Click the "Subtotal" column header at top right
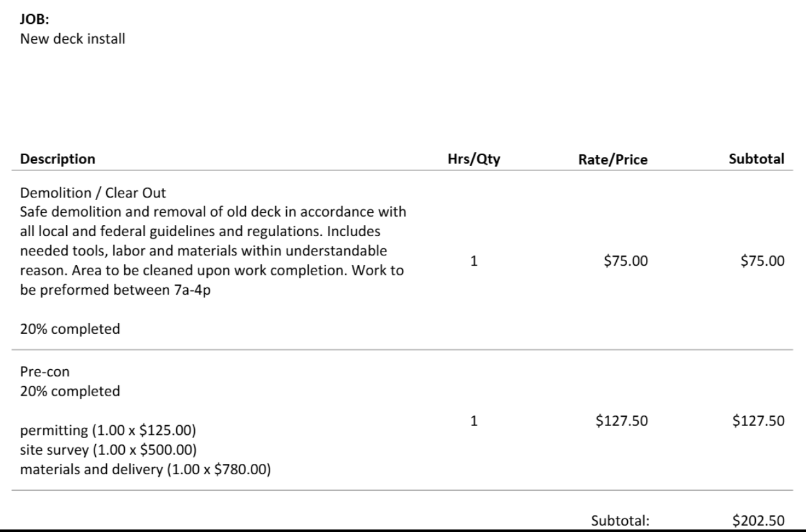Viewport: 806px width, 532px height. tap(756, 159)
